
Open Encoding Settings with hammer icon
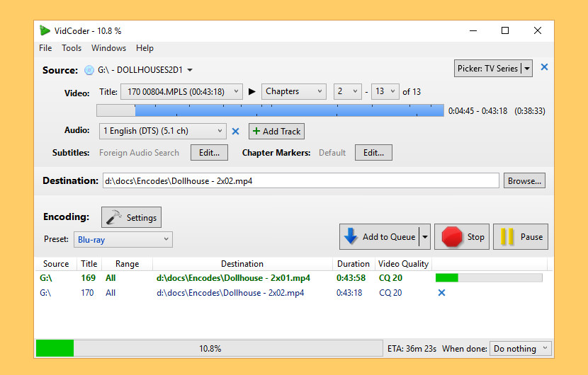coord(131,217)
